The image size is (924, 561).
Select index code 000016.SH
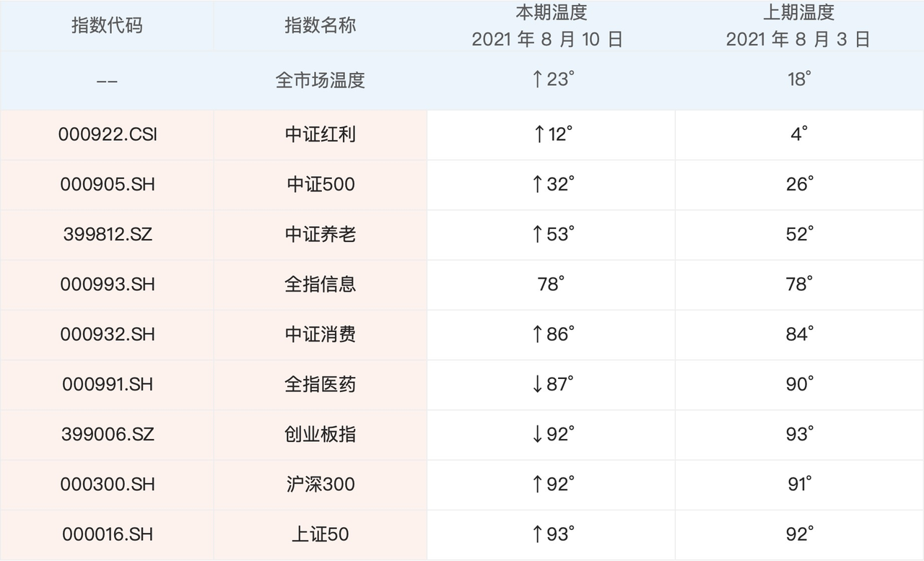(x=108, y=534)
